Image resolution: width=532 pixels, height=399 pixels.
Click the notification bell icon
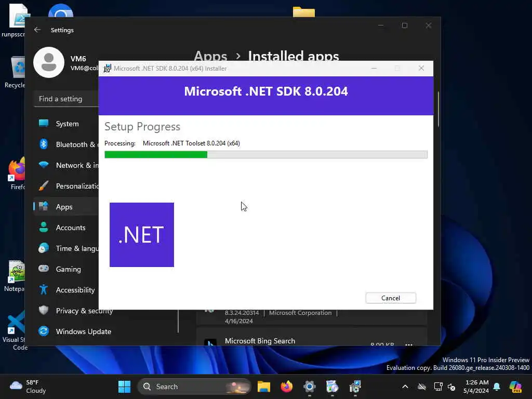pyautogui.click(x=497, y=387)
